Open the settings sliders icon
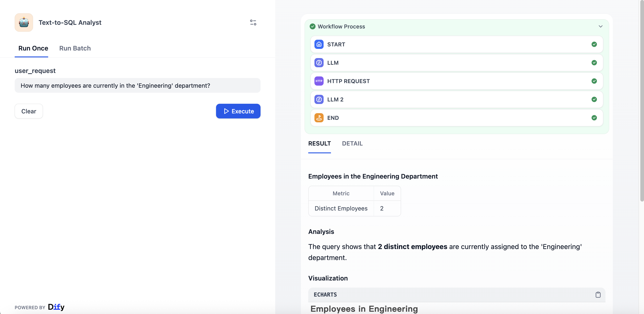644x314 pixels. [x=253, y=22]
